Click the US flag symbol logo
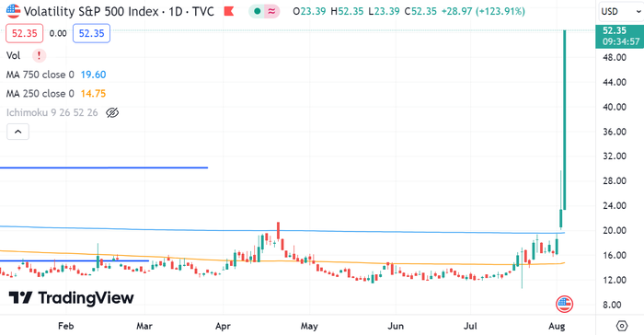Viewport: 644px width, 335px height. tap(13, 11)
